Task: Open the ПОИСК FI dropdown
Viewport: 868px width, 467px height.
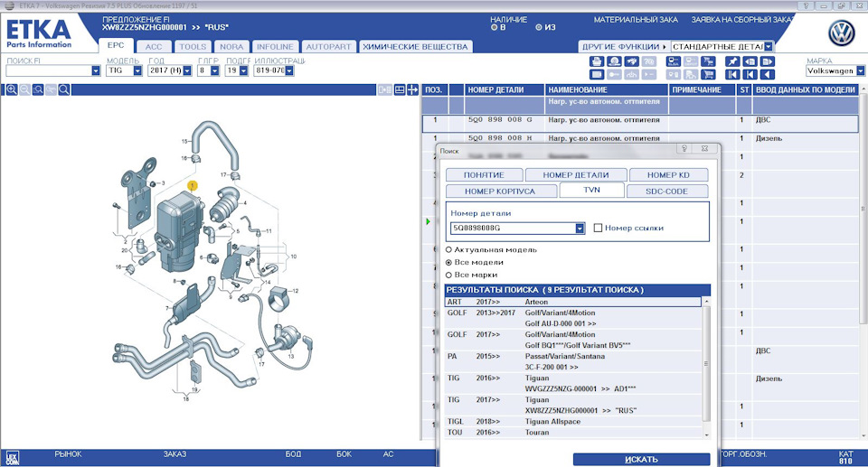Action: (x=96, y=70)
